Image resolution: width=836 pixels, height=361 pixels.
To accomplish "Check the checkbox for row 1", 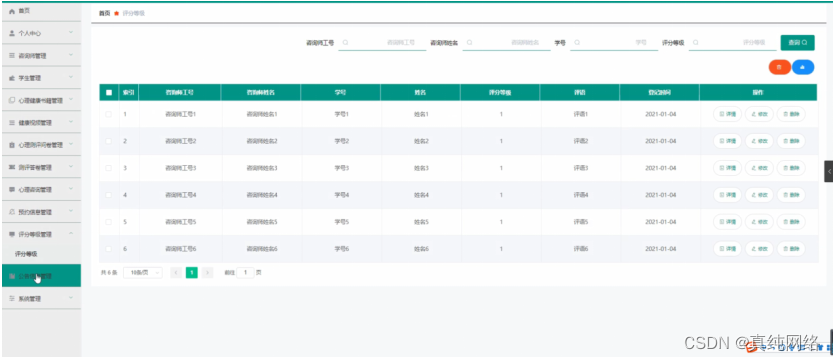I will (109, 114).
